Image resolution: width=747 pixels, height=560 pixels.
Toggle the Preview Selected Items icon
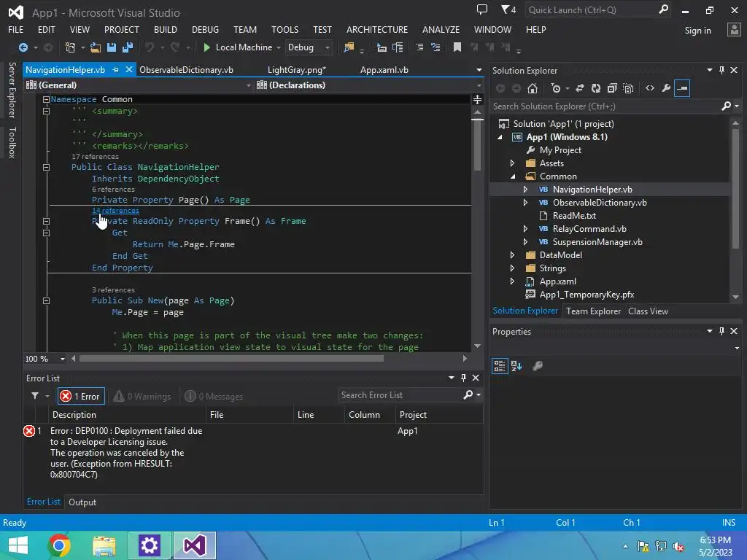pyautogui.click(x=682, y=88)
